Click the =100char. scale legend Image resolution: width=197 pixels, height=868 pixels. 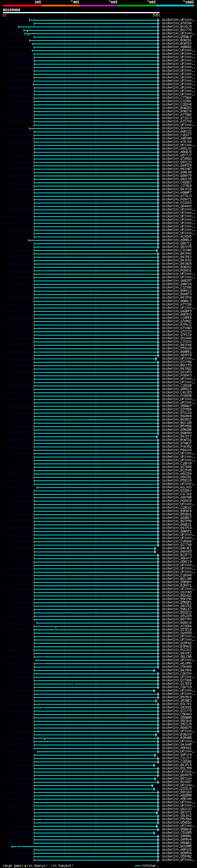coord(146,866)
